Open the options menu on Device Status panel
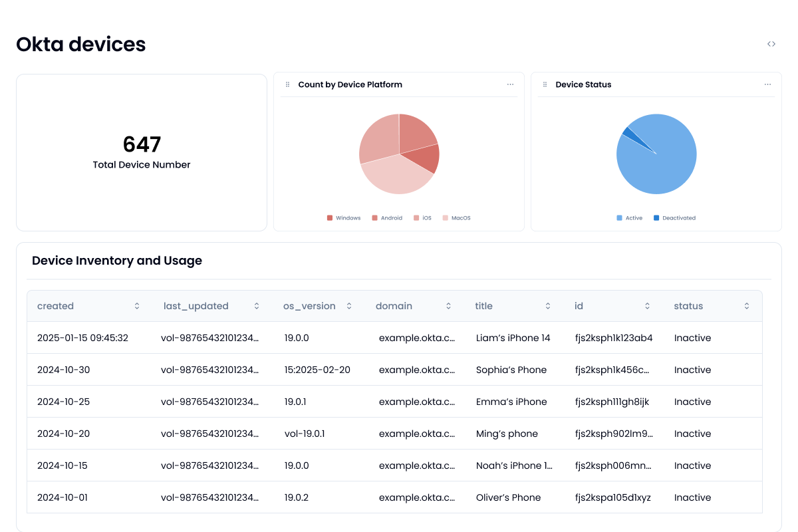 pyautogui.click(x=767, y=84)
